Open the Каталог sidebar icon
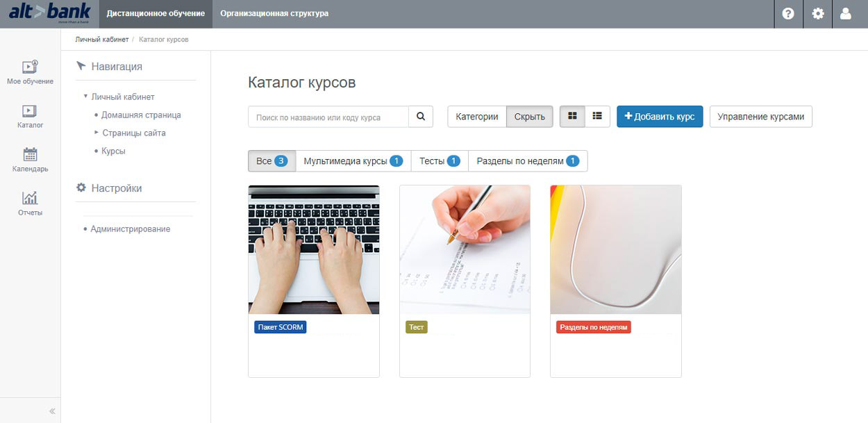868x423 pixels. [30, 111]
